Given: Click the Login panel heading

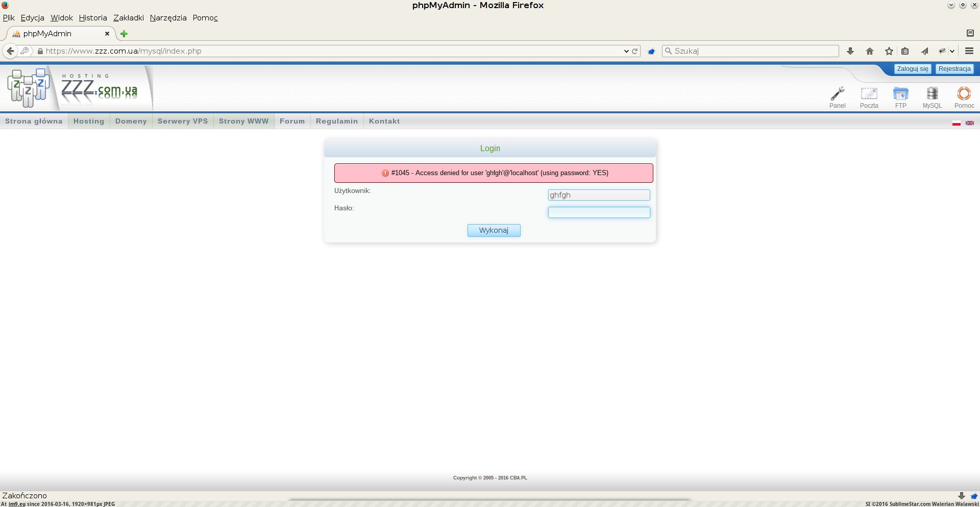Looking at the screenshot, I should [x=490, y=148].
